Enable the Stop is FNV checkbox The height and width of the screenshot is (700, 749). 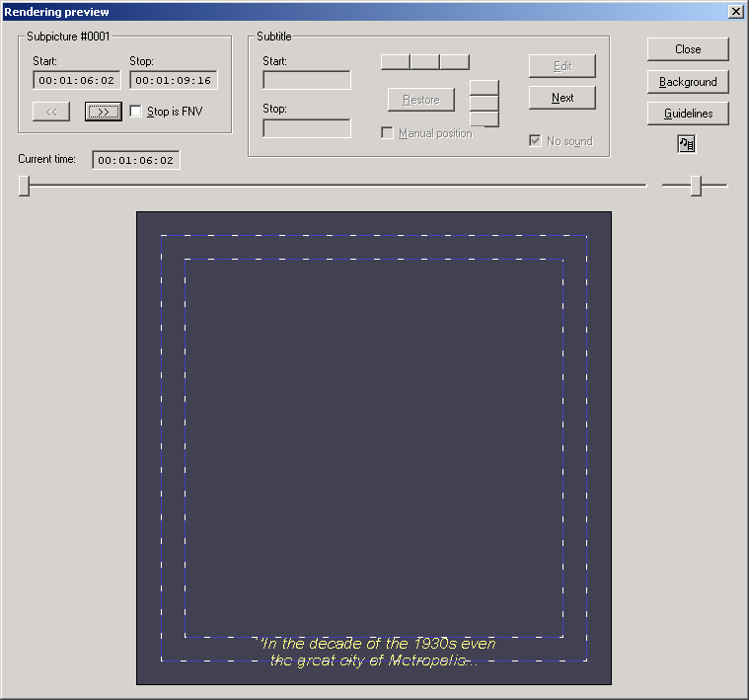(x=136, y=112)
